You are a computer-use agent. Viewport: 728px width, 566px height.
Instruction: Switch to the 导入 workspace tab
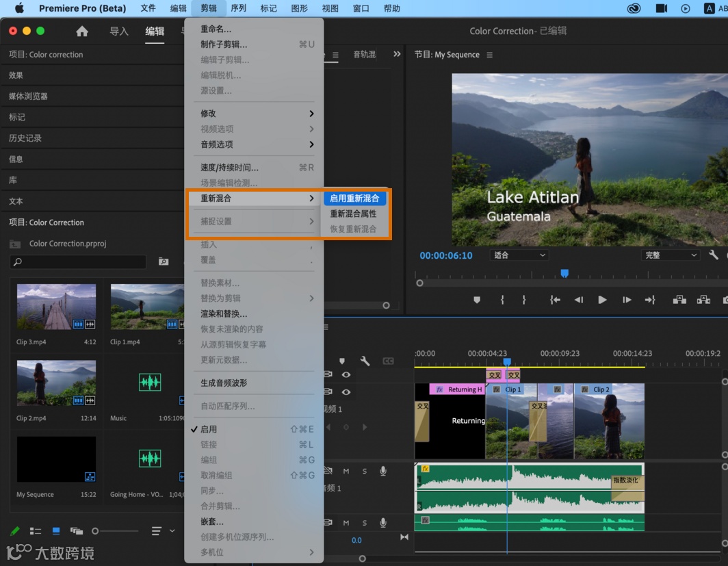coord(119,31)
